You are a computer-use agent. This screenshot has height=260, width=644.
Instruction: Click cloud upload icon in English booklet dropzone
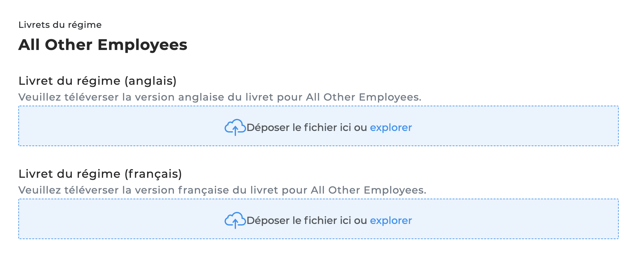(235, 127)
